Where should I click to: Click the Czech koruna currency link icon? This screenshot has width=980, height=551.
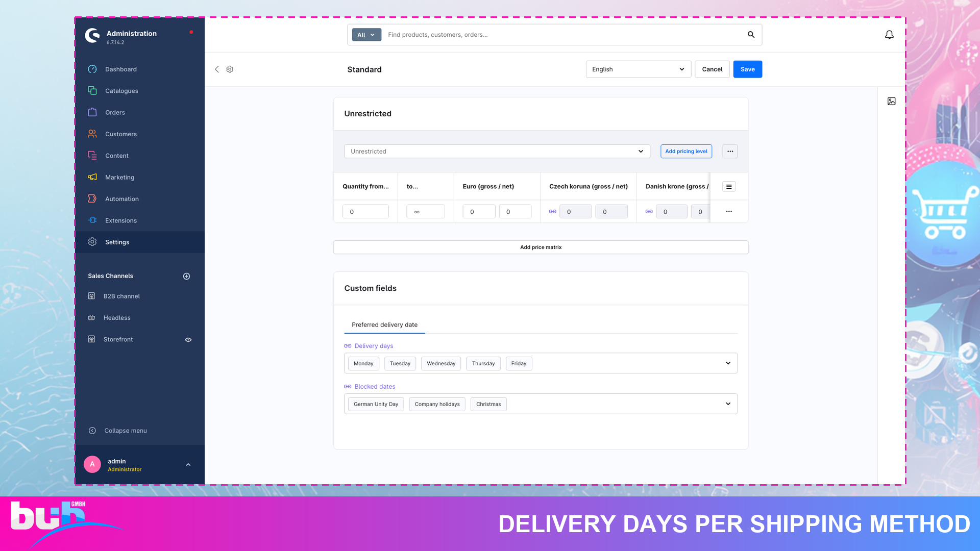tap(553, 212)
